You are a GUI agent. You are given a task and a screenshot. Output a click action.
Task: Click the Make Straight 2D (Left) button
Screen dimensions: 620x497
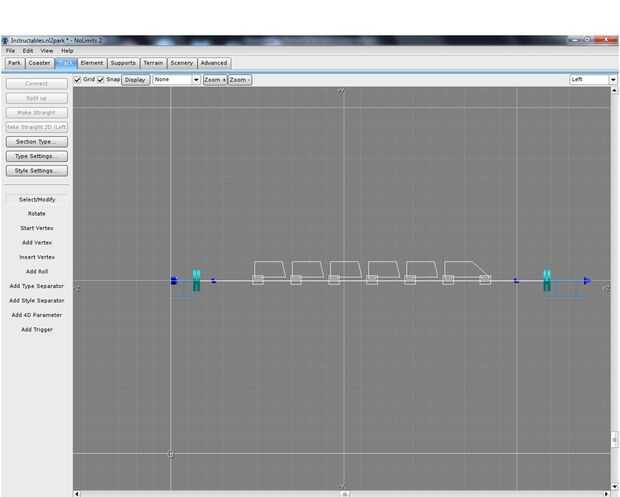click(x=37, y=127)
